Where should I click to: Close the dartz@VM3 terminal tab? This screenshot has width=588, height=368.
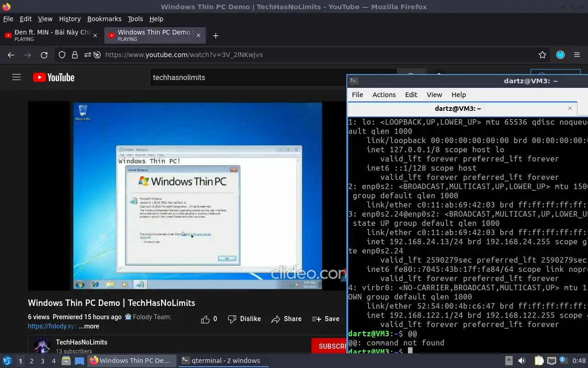570,108
